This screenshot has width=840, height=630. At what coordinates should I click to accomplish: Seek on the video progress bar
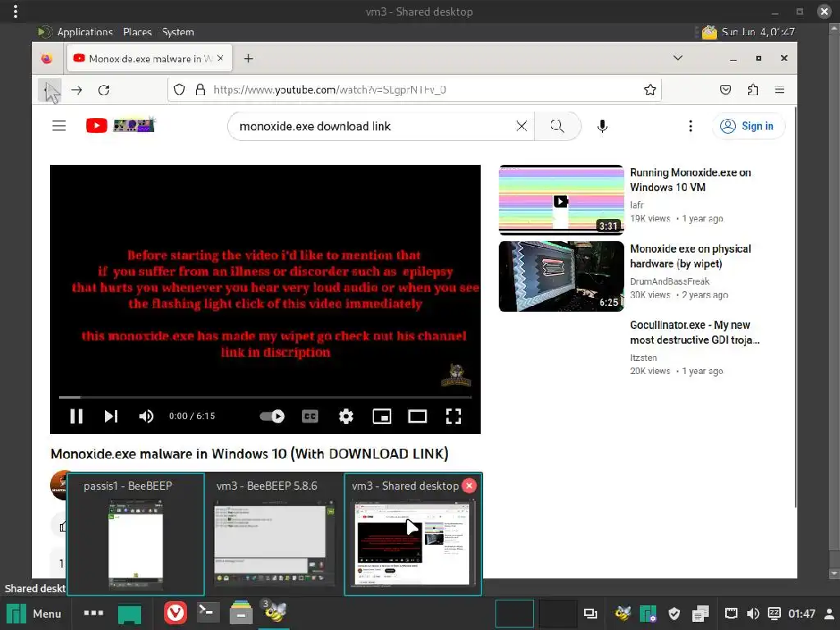coord(265,398)
